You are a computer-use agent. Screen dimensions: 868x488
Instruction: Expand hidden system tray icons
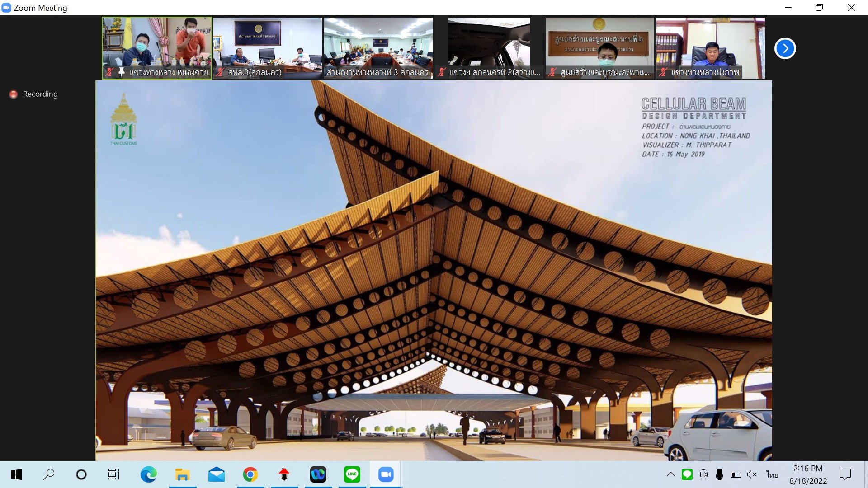(x=671, y=474)
